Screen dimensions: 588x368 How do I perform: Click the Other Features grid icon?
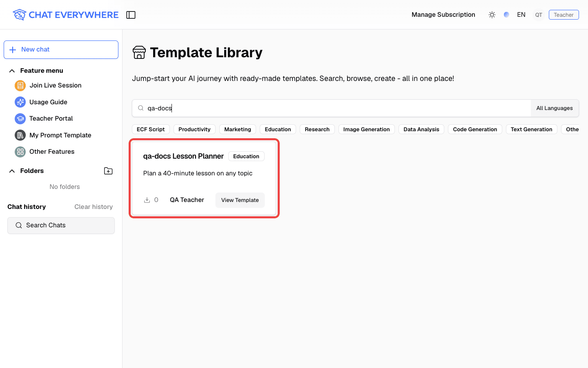(20, 152)
